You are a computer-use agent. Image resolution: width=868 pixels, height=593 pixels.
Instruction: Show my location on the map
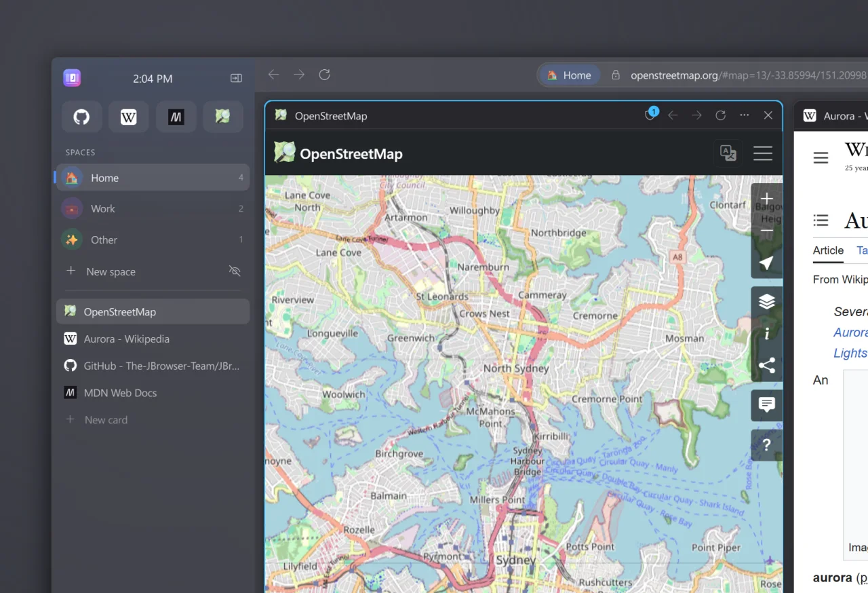767,263
